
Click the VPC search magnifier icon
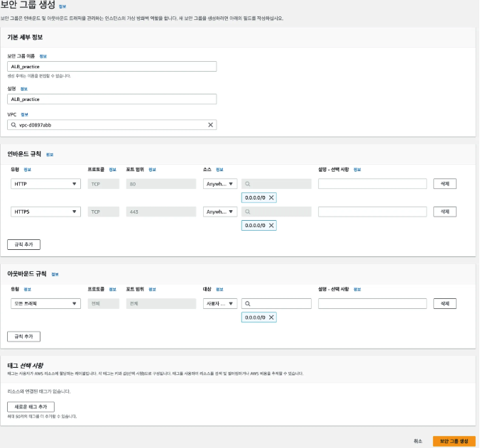(13, 125)
